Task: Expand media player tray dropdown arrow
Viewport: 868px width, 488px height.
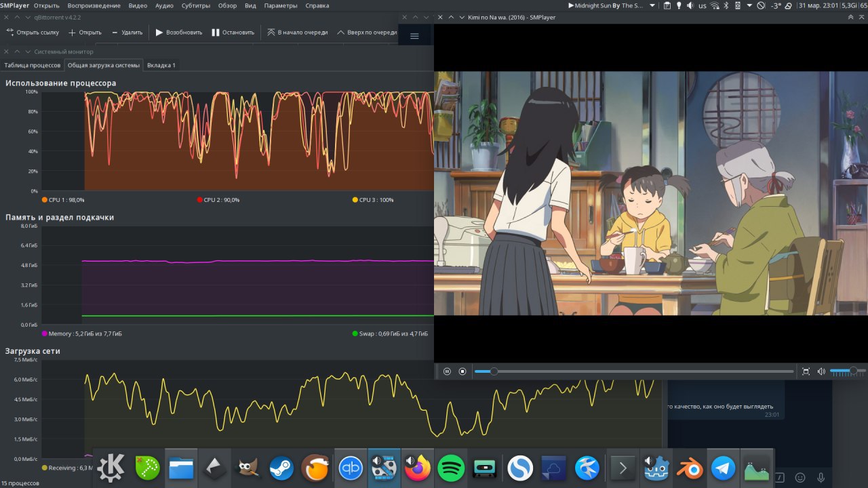Action: [x=652, y=5]
